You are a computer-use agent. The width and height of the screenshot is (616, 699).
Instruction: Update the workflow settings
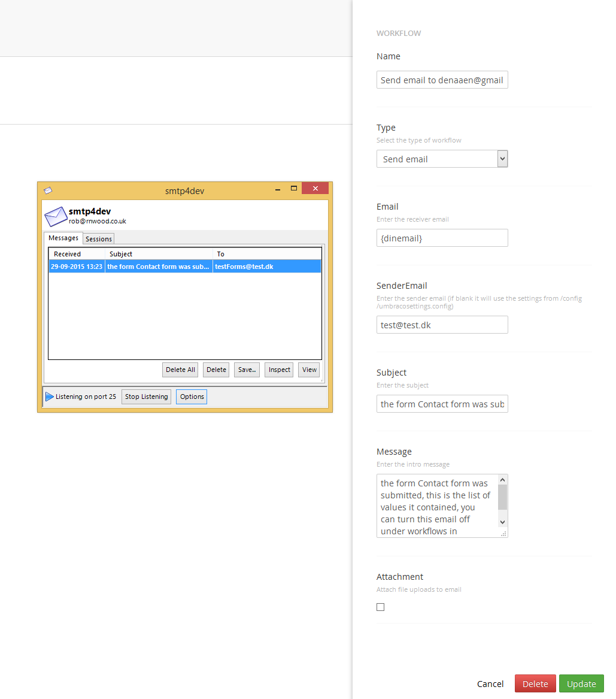[582, 683]
